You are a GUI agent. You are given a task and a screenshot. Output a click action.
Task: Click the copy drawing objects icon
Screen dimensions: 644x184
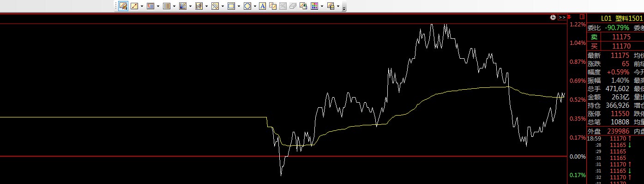pos(272,6)
